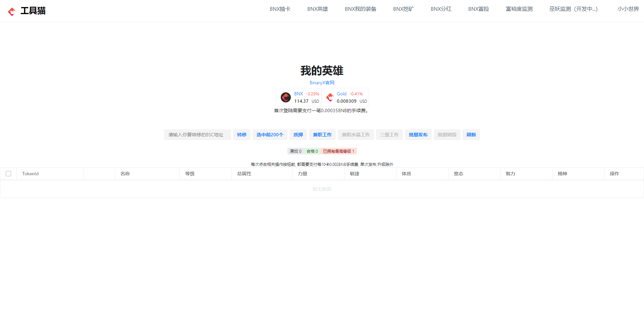Open the BNX抽卡 menu item

[x=280, y=9]
